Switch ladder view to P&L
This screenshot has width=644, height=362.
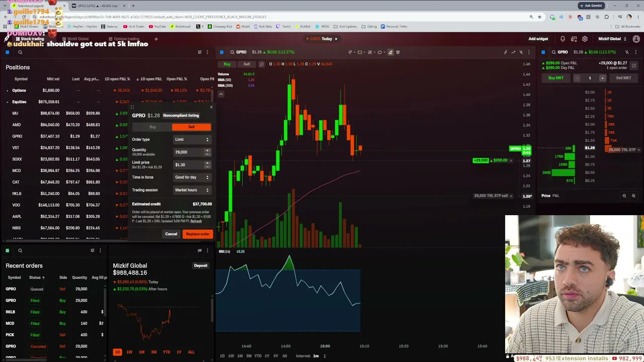click(556, 196)
